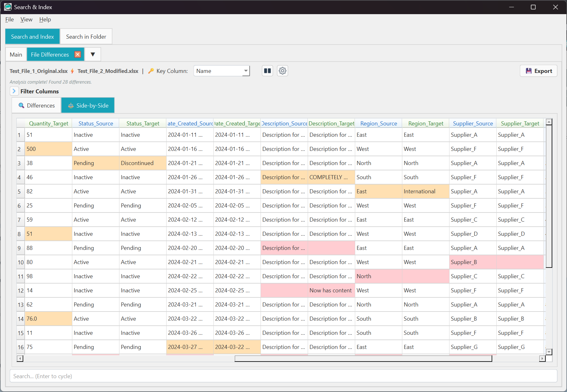This screenshot has width=567, height=392.
Task: Switch to the Main tab
Action: (16, 54)
